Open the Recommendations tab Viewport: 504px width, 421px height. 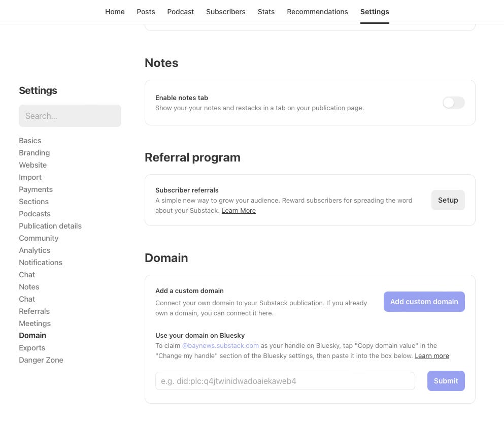tap(317, 12)
